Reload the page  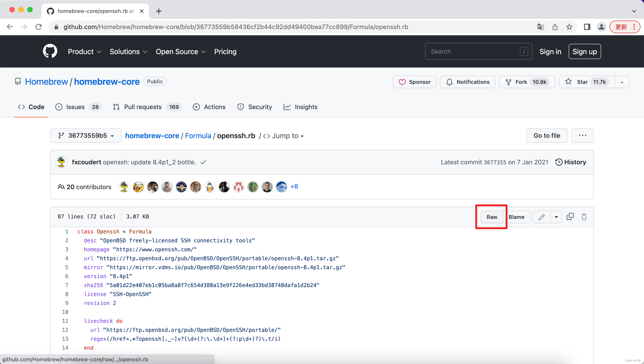click(x=38, y=27)
